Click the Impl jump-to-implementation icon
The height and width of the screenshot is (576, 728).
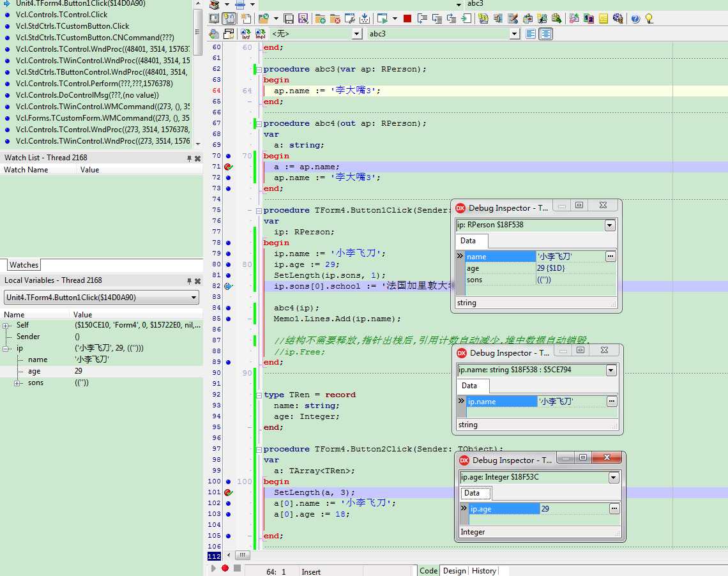point(261,34)
